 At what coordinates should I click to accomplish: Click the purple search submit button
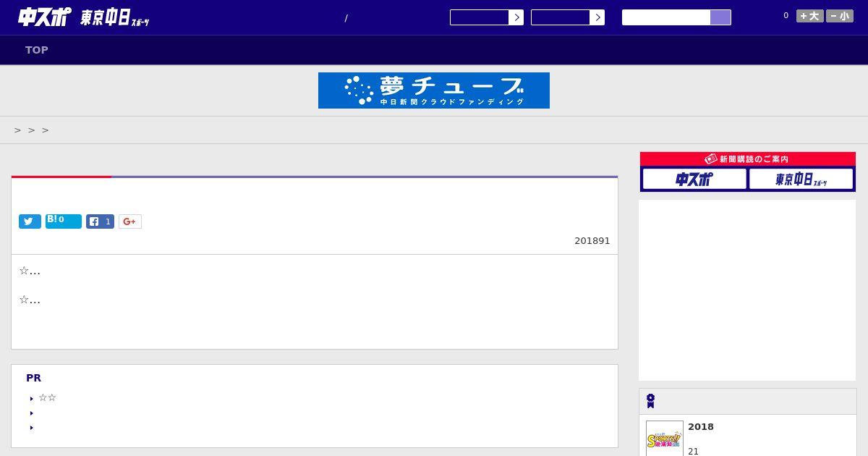(720, 17)
